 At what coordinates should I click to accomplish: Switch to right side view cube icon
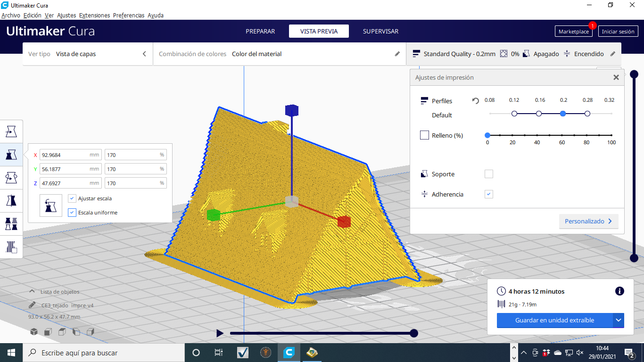[x=91, y=332]
